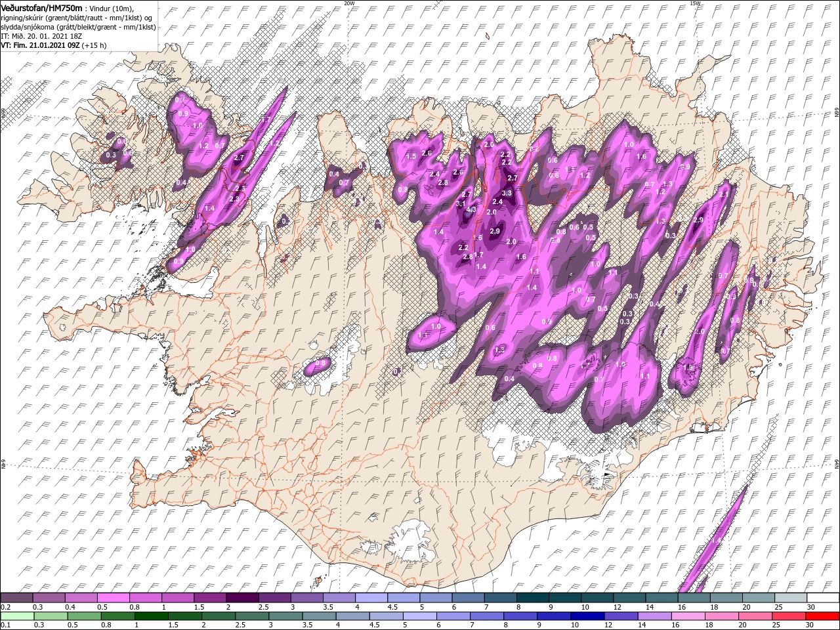The image size is (840, 630).
Task: Click the '(+15 h)' forecast offset text
Action: 94,45
